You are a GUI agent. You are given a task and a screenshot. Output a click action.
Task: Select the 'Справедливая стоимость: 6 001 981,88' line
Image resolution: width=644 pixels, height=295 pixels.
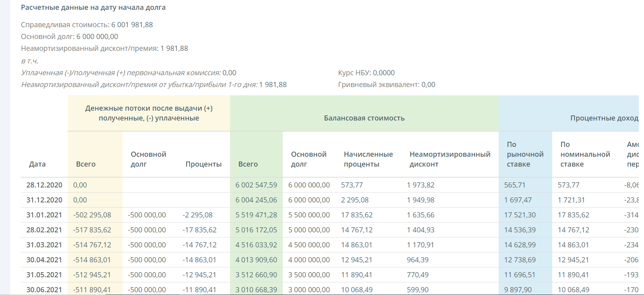87,25
